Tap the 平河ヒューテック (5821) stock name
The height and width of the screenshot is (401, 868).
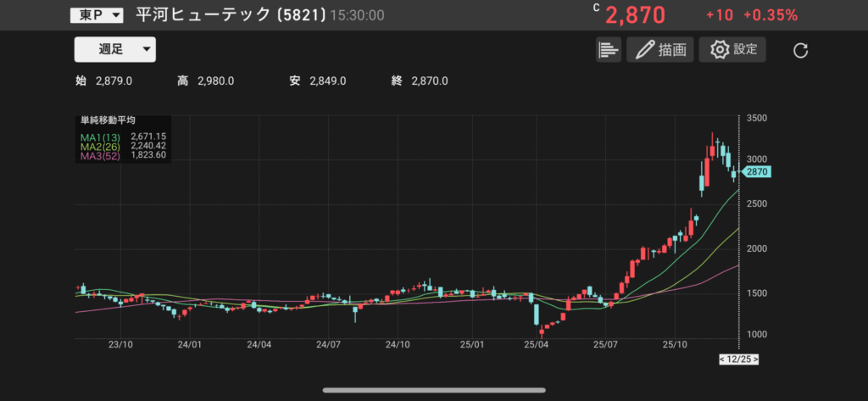pyautogui.click(x=225, y=15)
